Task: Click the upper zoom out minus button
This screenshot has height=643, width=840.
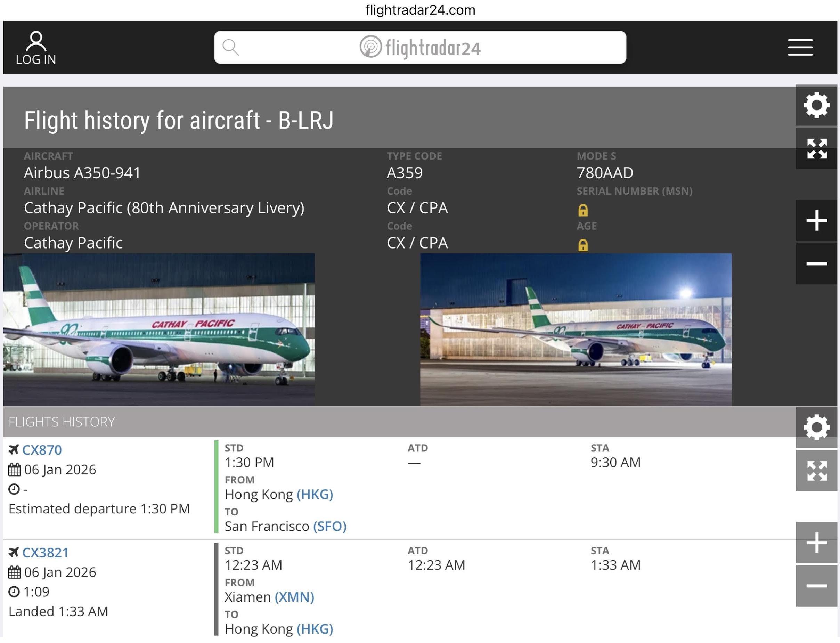Action: coord(816,264)
